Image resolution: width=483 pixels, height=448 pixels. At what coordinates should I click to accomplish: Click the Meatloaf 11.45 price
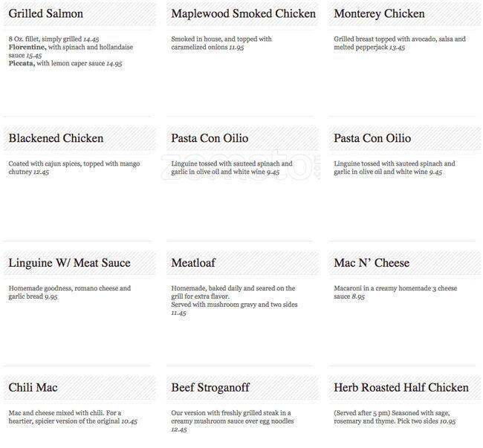point(178,314)
